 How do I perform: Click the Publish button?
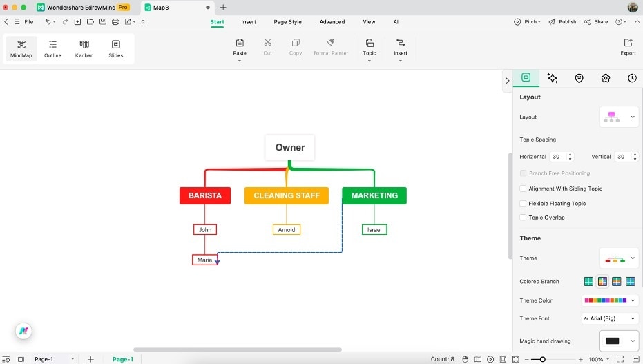pos(562,21)
